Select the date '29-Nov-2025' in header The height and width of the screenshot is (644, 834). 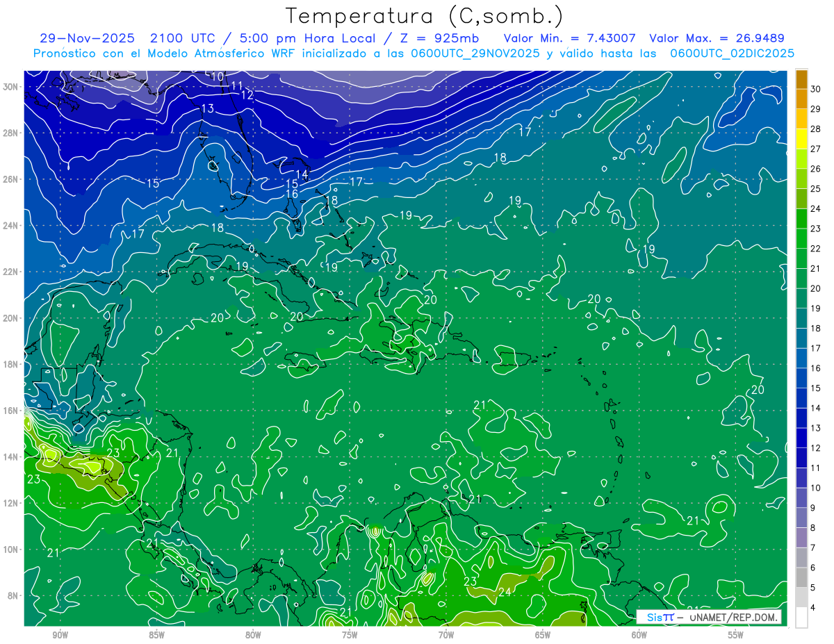87,38
